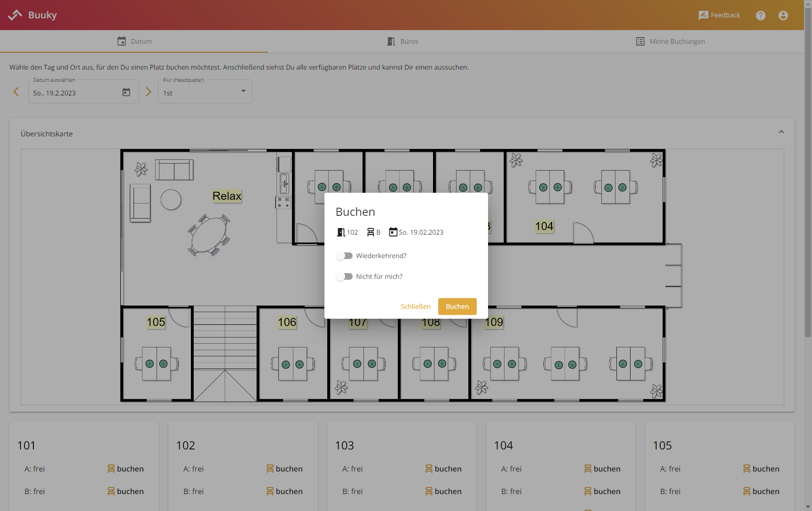This screenshot has width=812, height=511.
Task: Open the Flur (Headquater) dropdown
Action: 205,92
